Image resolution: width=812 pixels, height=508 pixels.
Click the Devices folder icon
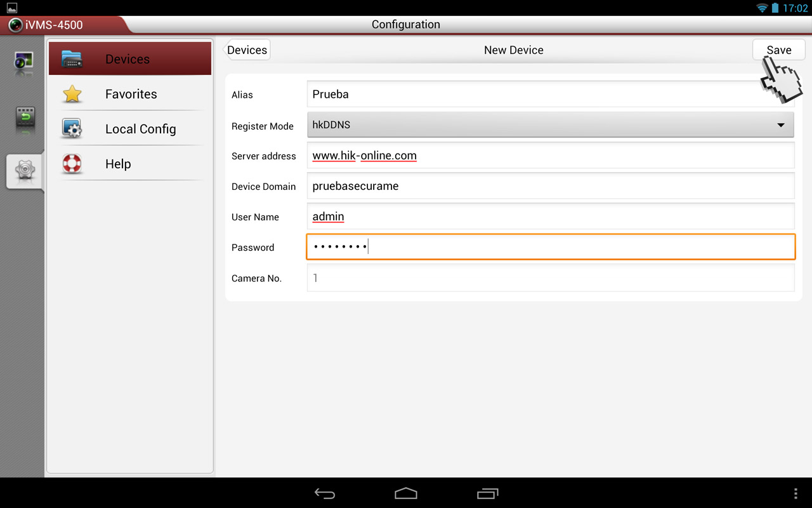point(72,59)
